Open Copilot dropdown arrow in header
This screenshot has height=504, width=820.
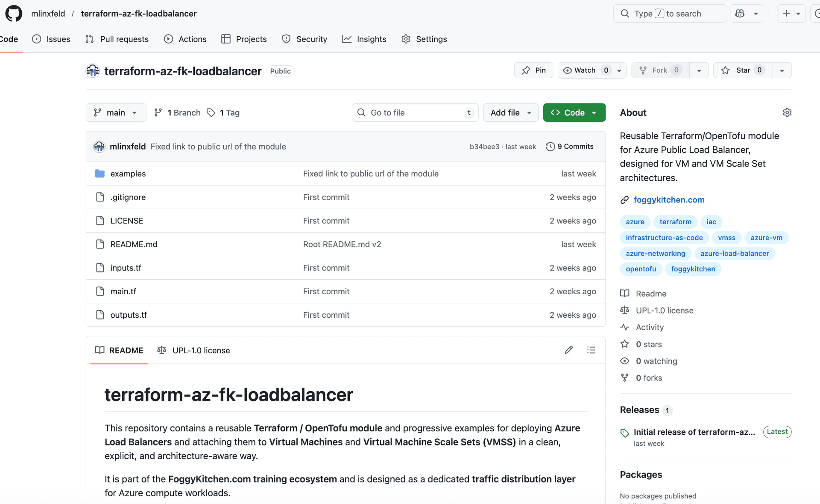pos(756,14)
